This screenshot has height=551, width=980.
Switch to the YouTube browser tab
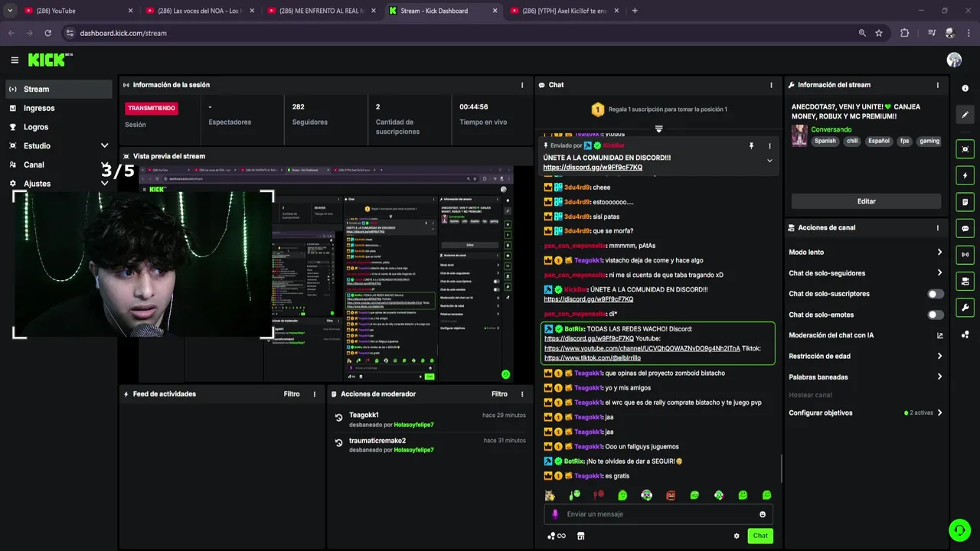click(x=78, y=11)
